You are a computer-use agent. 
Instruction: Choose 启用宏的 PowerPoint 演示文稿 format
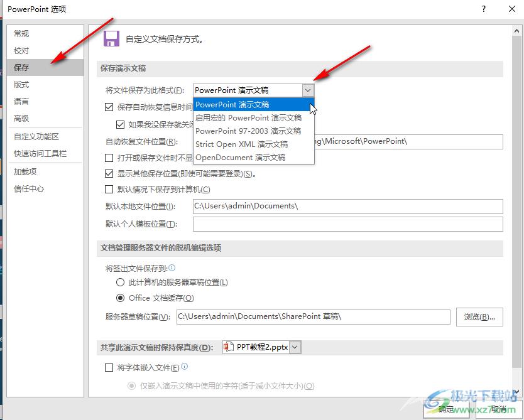click(x=254, y=118)
